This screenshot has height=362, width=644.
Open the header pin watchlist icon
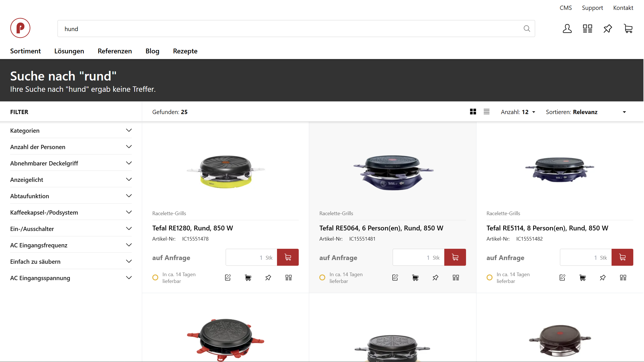tap(608, 29)
